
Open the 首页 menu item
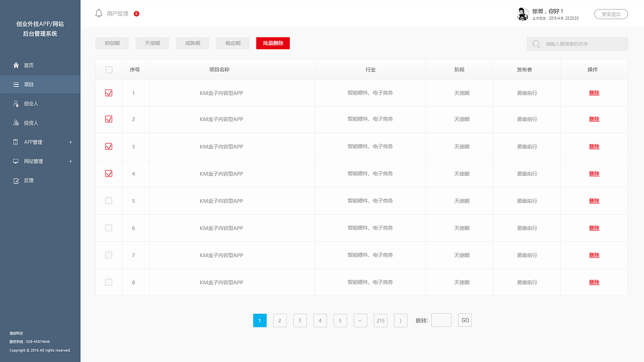[x=40, y=65]
